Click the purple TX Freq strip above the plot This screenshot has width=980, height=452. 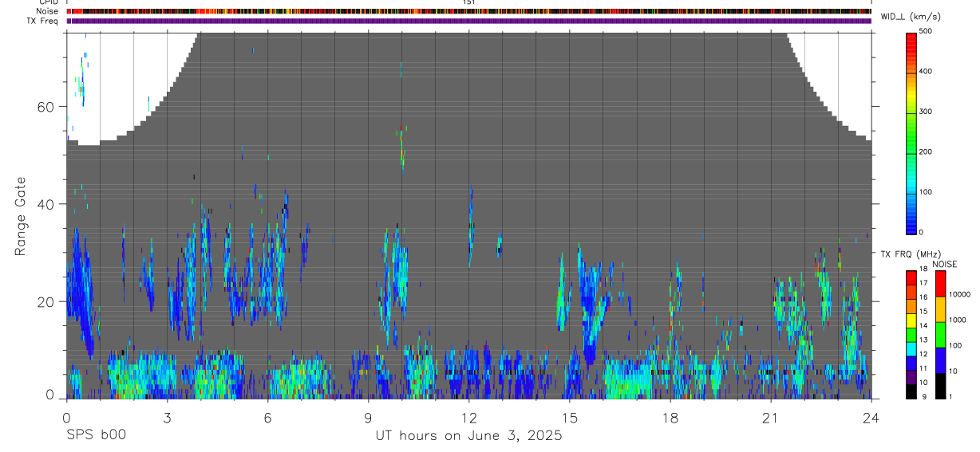468,21
